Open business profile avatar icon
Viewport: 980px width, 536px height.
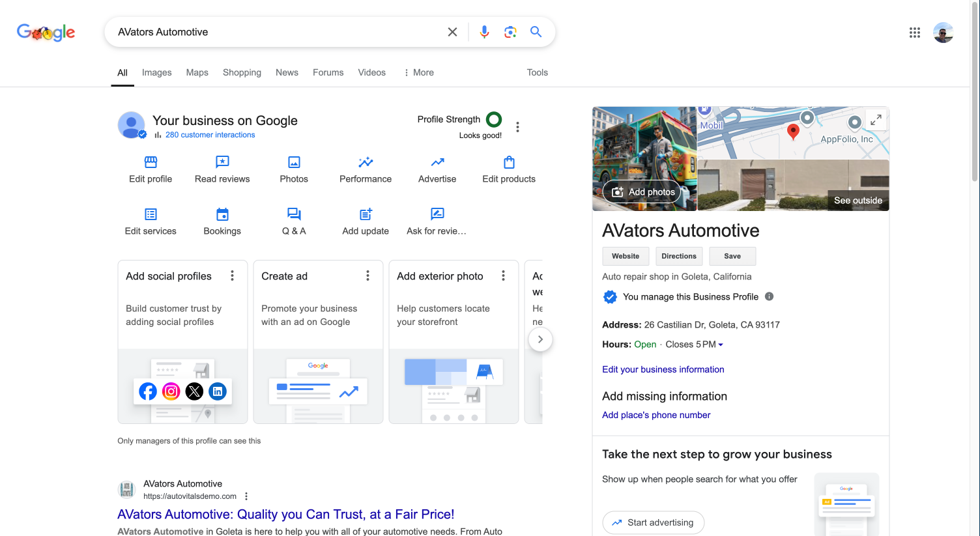click(x=132, y=125)
